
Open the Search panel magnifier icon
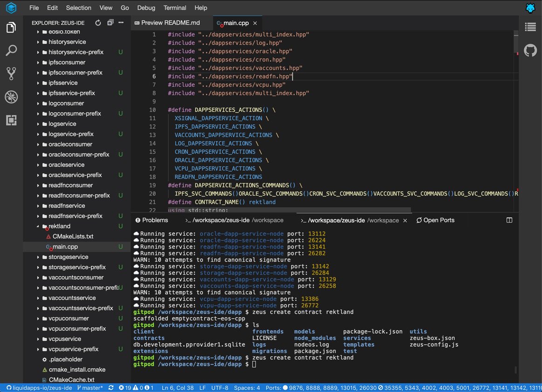(x=11, y=51)
